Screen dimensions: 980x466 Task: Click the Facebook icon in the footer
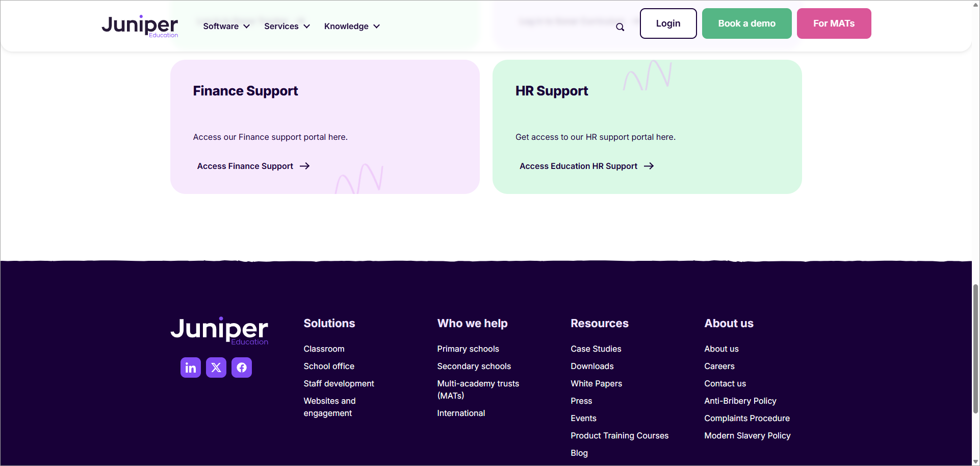(241, 367)
